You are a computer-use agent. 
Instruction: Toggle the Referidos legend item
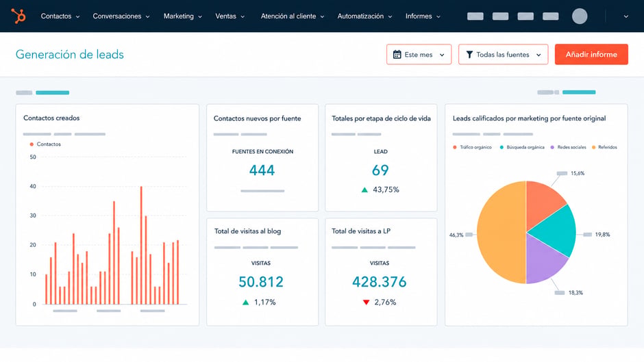(604, 147)
